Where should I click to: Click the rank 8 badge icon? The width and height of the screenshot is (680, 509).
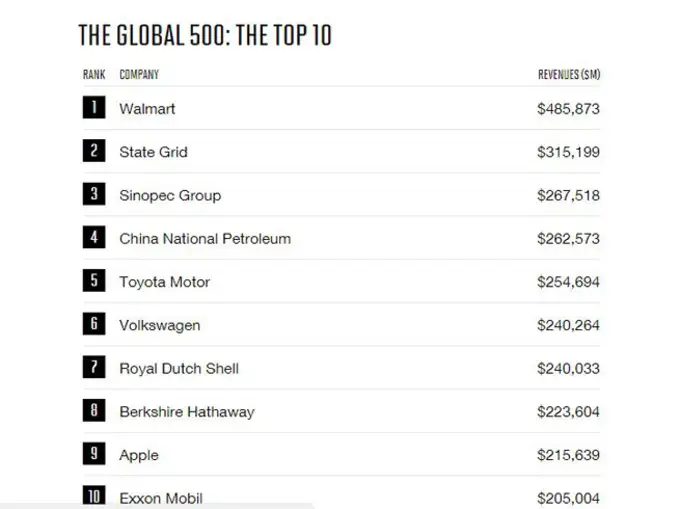[x=93, y=411]
